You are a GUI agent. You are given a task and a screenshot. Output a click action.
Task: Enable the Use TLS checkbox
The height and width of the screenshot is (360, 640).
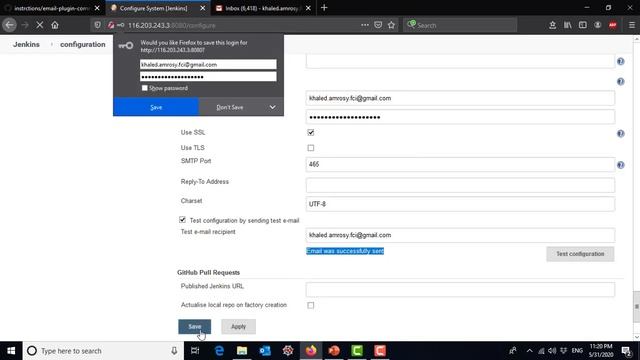311,148
